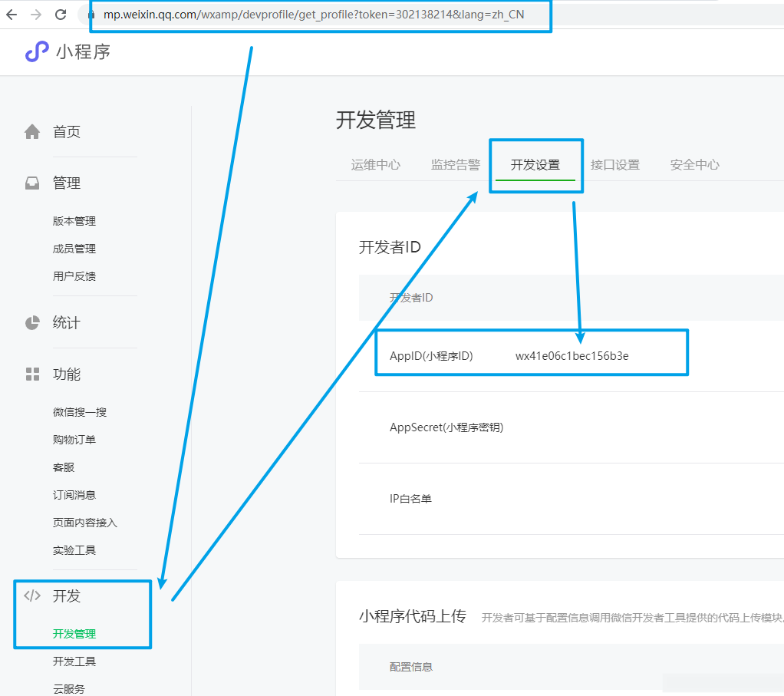Viewport: 784px width, 696px height.
Task: Open 页面内容接入 in sidebar
Action: click(x=85, y=523)
